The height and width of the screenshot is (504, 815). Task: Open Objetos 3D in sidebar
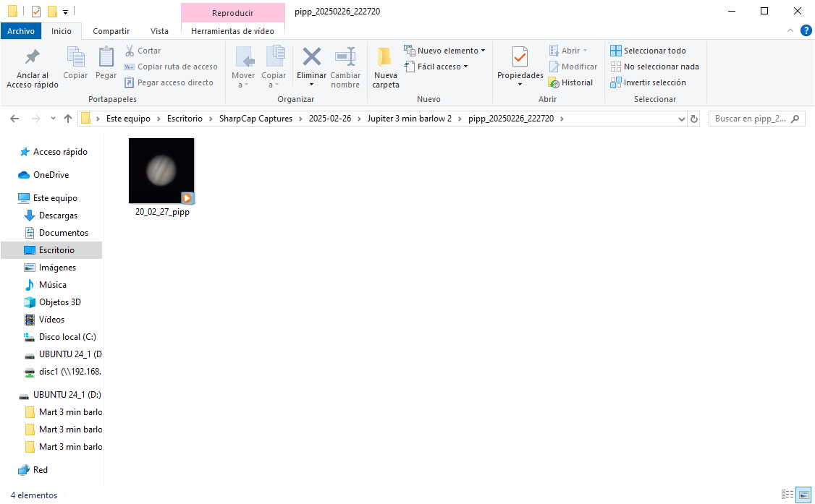click(x=53, y=302)
